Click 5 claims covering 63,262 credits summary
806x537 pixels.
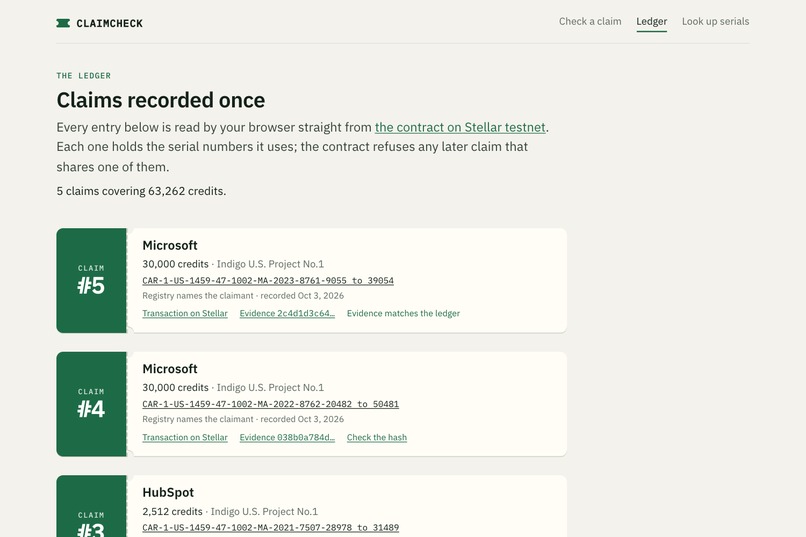(x=141, y=191)
